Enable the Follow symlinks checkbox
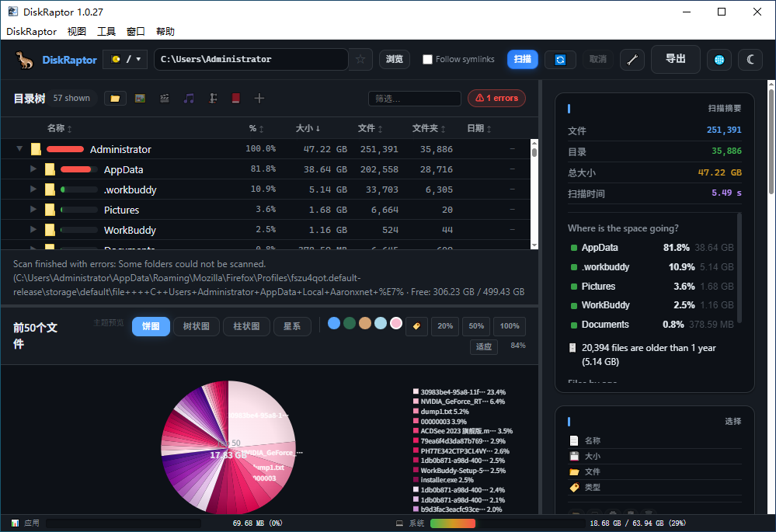Screen dimensions: 776x532 coord(427,59)
